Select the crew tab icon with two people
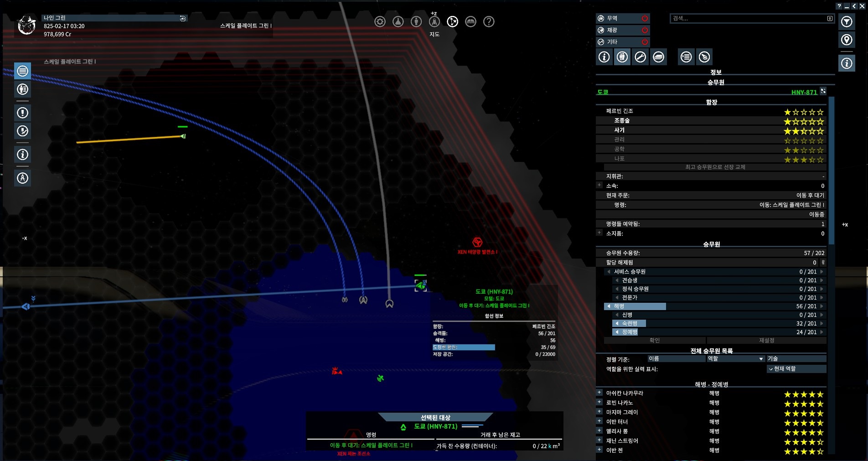The height and width of the screenshot is (461, 868). pyautogui.click(x=622, y=57)
